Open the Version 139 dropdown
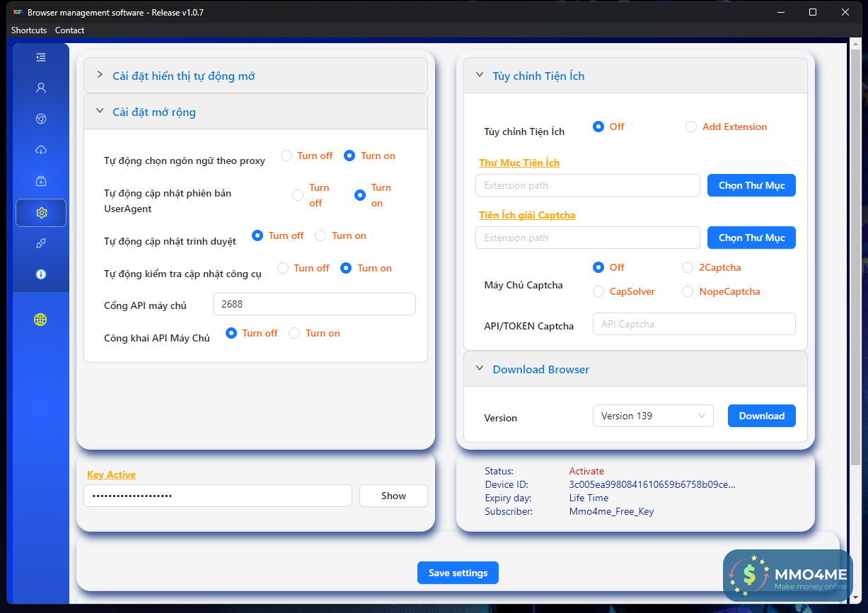Screen dimensions: 868x613 pos(653,416)
